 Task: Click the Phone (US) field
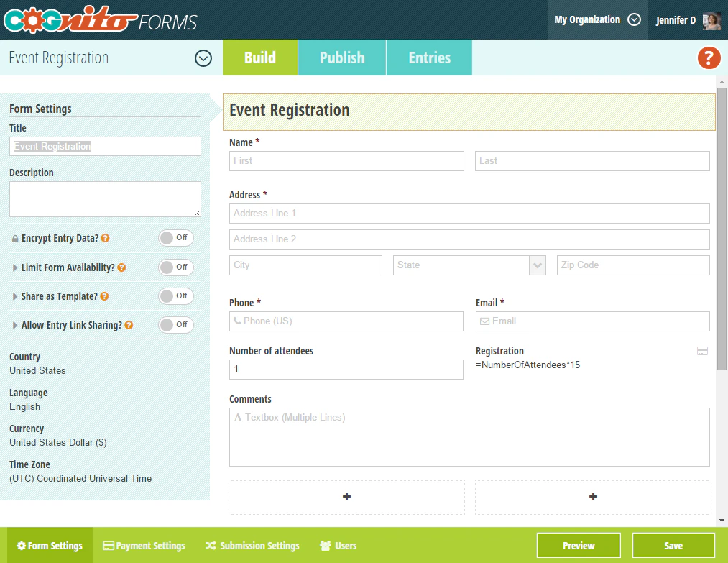coord(346,321)
